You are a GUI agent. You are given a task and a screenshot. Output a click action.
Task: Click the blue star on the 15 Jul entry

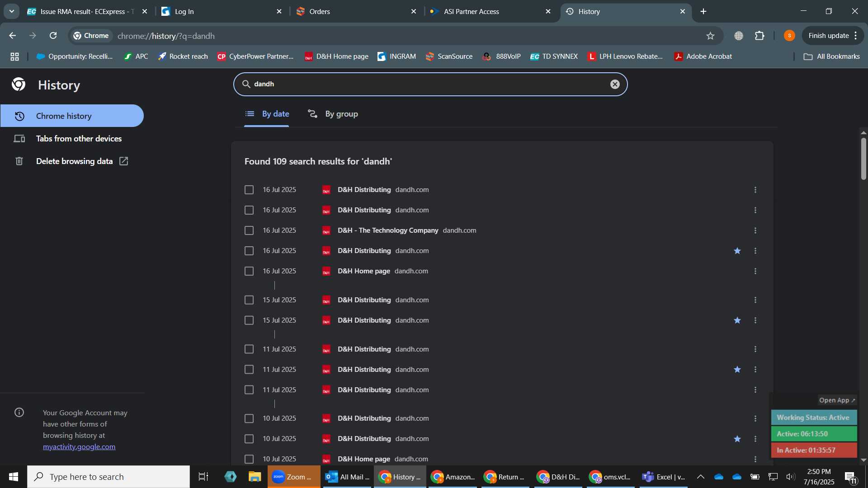click(737, 320)
